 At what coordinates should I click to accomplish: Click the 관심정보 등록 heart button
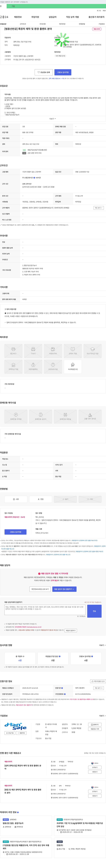point(44,72)
